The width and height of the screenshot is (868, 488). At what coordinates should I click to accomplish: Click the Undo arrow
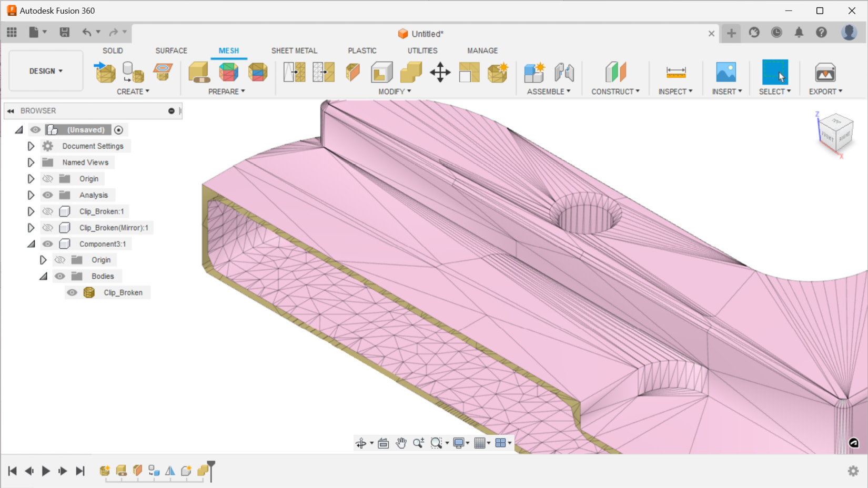point(86,33)
